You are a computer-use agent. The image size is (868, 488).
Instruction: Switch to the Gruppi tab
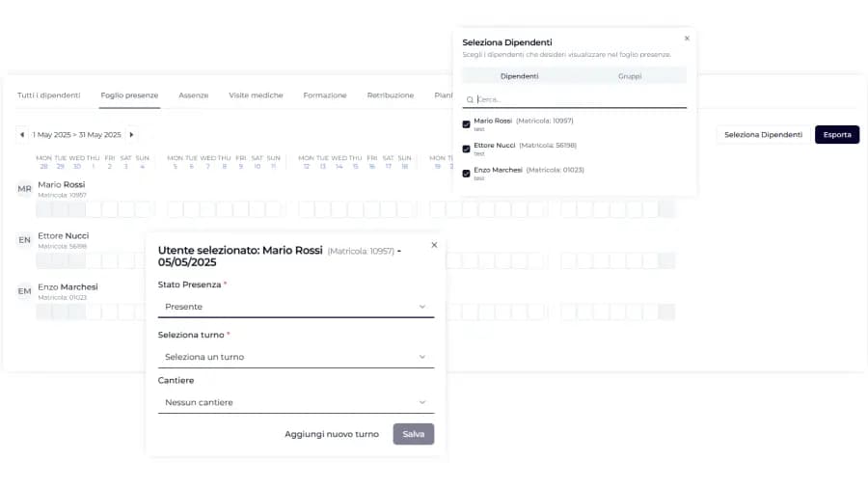pos(630,76)
